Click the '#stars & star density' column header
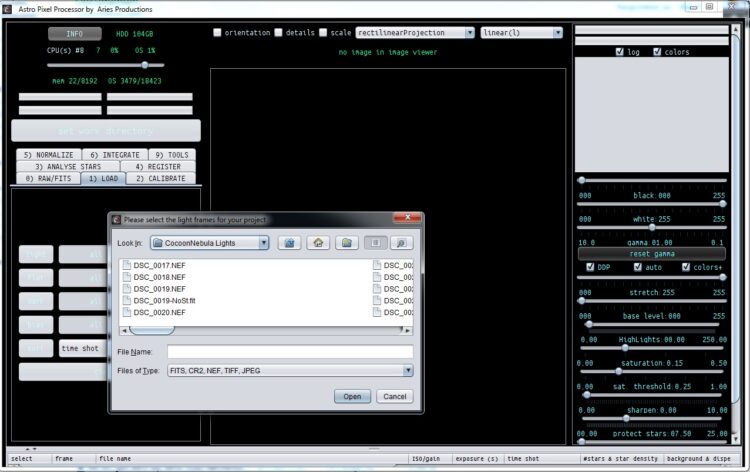The height and width of the screenshot is (472, 750). [x=620, y=459]
